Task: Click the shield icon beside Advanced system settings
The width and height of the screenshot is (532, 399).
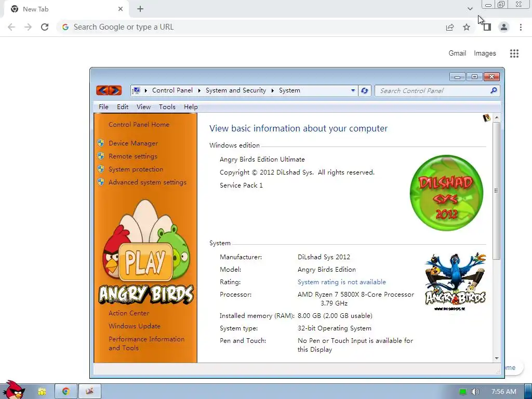Action: pyautogui.click(x=101, y=182)
